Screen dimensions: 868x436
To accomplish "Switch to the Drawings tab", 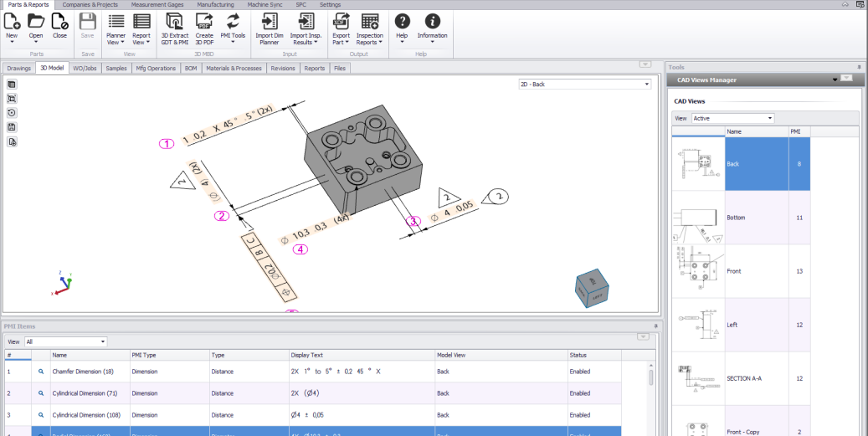I will tap(18, 68).
